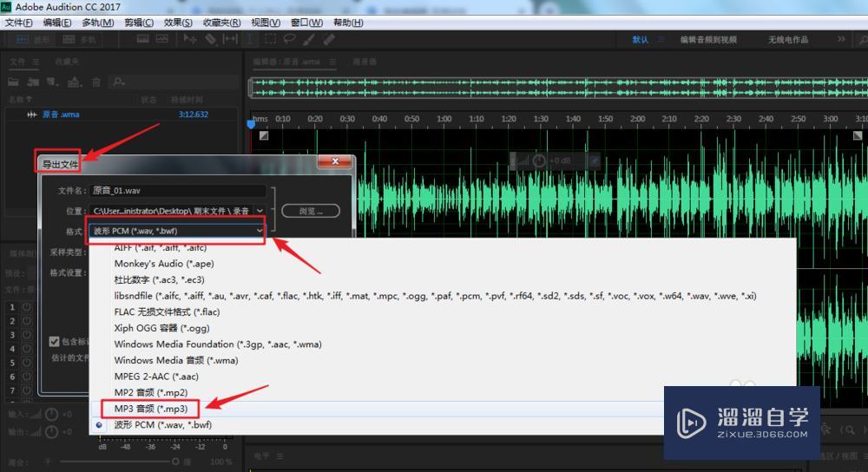Select the Lasso Selection tool
This screenshot has width=868, height=472.
pyautogui.click(x=290, y=39)
